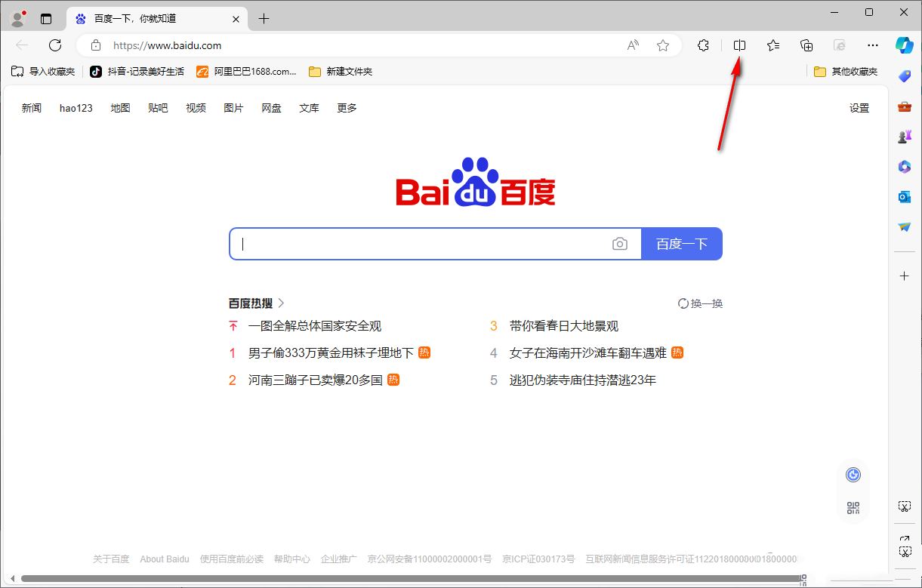Open the Favorites list icon

click(773, 45)
